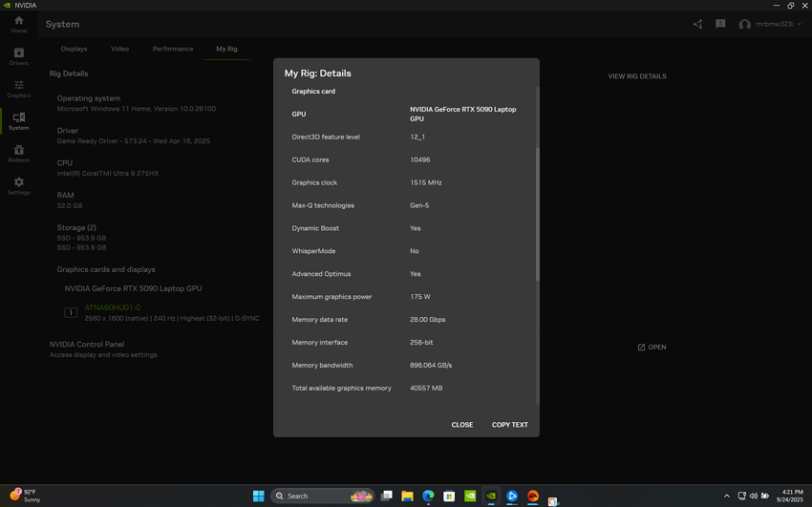Open the Performance tab
This screenshot has width=812, height=507.
[x=173, y=49]
